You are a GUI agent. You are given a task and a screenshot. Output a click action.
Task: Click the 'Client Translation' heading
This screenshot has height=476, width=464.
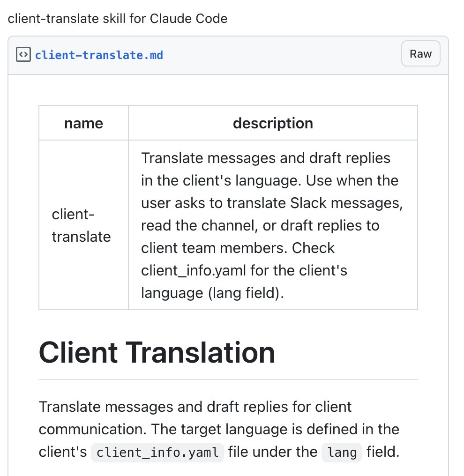pyautogui.click(x=157, y=352)
